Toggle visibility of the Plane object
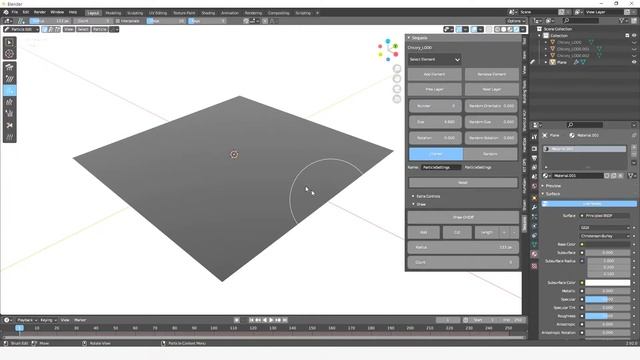Screen dimensions: 640x360 [x=634, y=62]
